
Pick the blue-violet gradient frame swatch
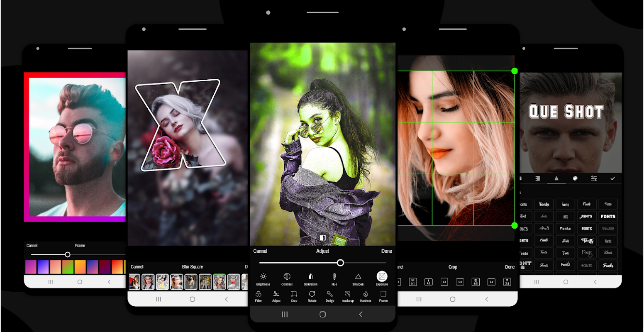pos(43,267)
